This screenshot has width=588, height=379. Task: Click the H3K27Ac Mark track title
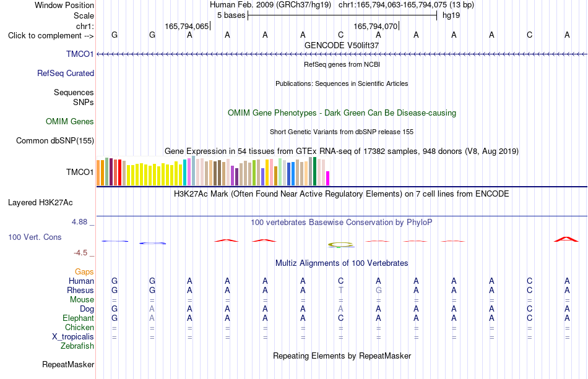tap(342, 194)
